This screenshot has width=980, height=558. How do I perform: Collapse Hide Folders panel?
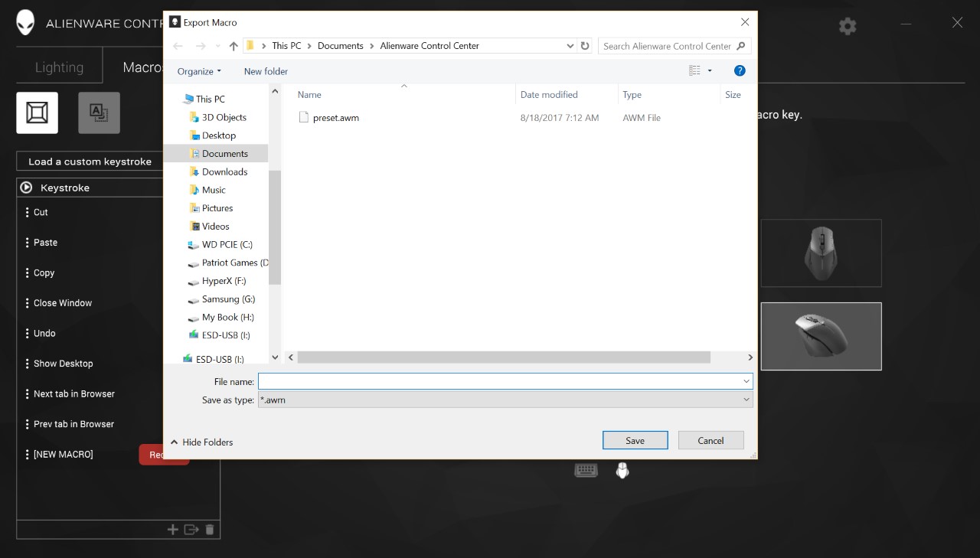[x=201, y=442]
